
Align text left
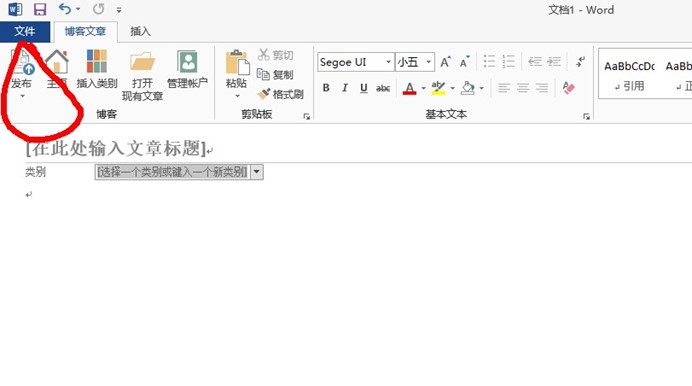pos(504,88)
